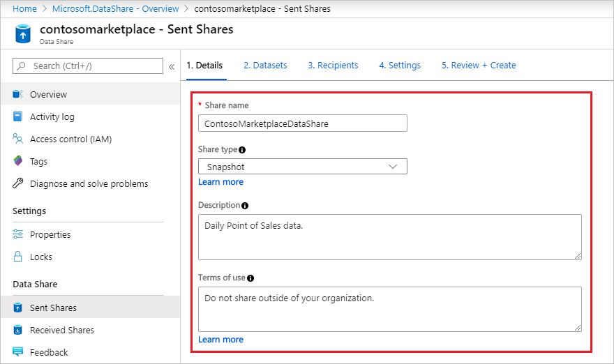Click the Activity log icon

(x=18, y=116)
